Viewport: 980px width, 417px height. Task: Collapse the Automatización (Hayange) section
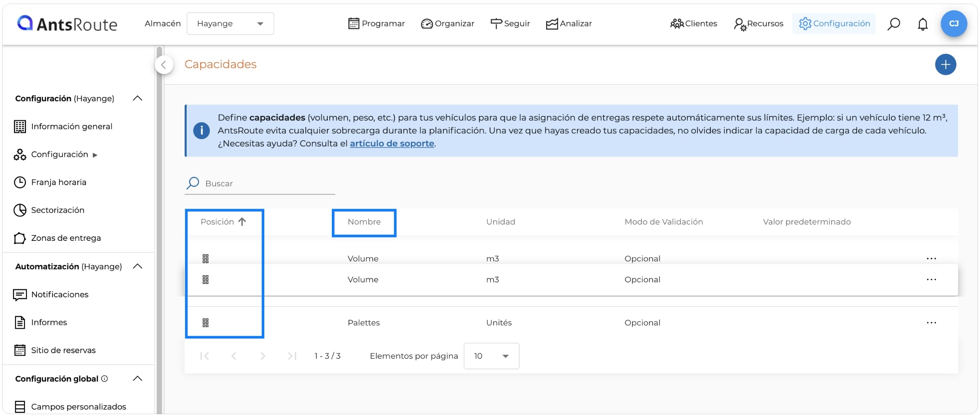point(137,266)
